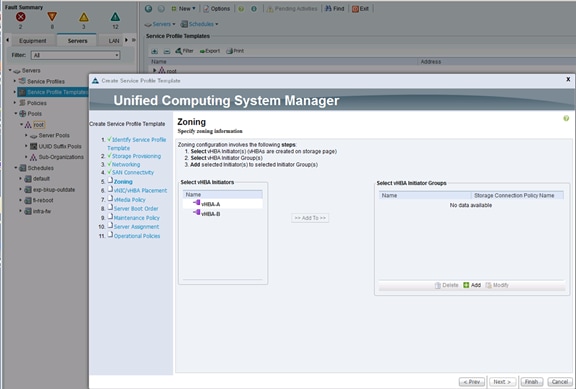The height and width of the screenshot is (389, 576).
Task: Select fi-reboot schedule item
Action: [x=43, y=200]
